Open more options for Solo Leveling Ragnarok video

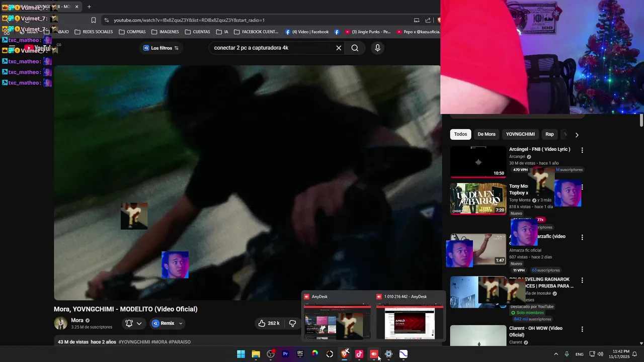pyautogui.click(x=582, y=280)
